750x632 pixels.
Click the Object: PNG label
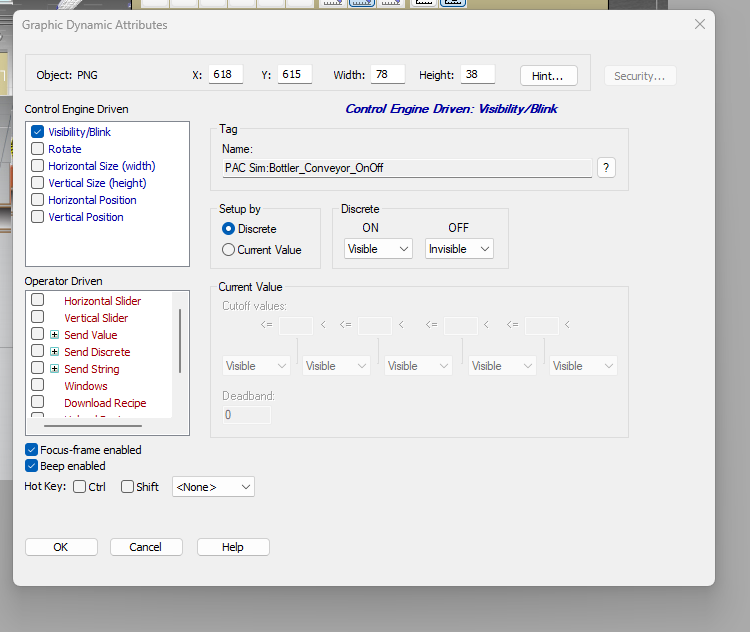(67, 75)
